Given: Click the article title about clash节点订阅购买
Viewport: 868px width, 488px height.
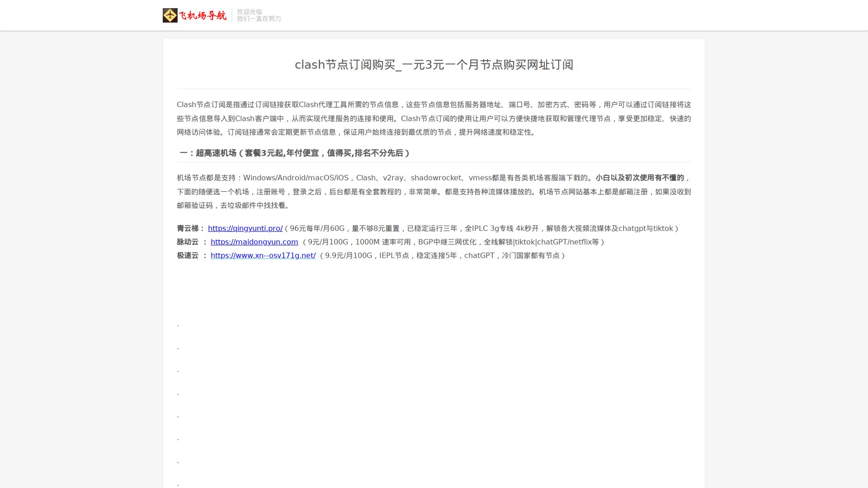Looking at the screenshot, I should (434, 65).
